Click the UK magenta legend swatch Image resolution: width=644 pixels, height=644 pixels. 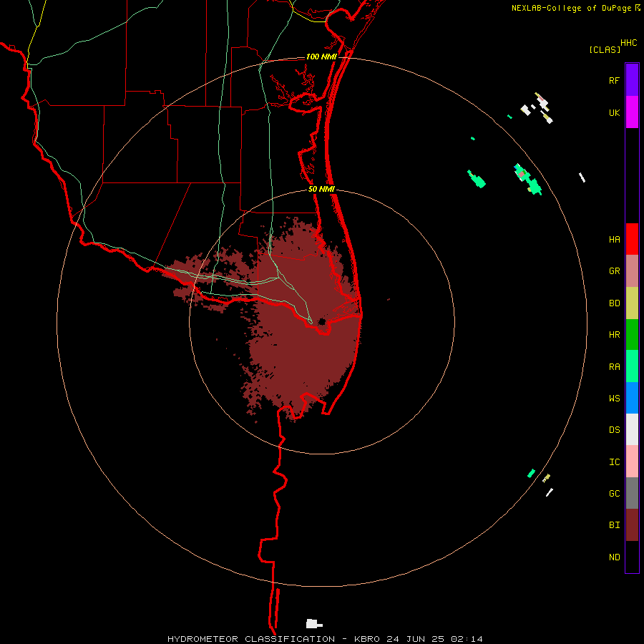(x=632, y=112)
